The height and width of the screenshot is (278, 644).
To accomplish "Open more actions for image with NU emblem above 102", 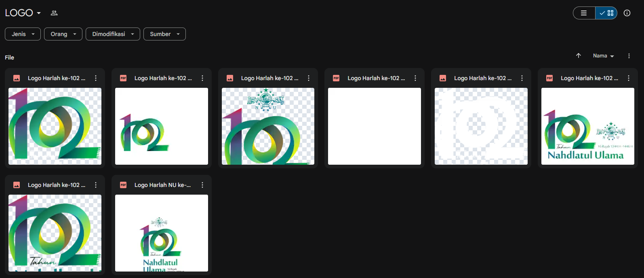I will click(x=309, y=78).
